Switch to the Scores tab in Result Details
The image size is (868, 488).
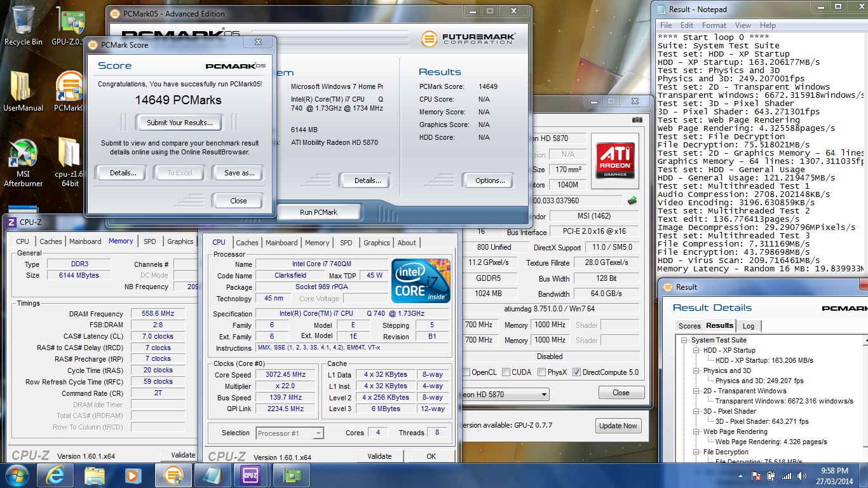click(689, 326)
